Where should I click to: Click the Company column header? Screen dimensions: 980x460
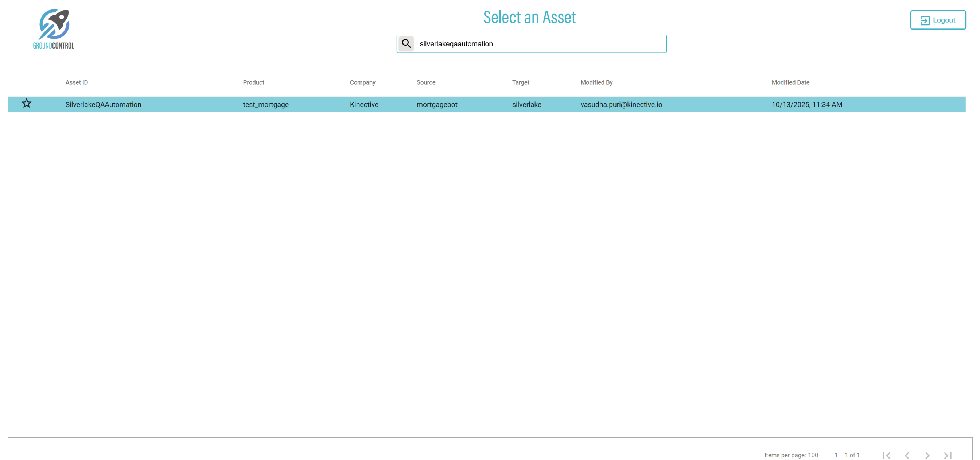tap(362, 82)
